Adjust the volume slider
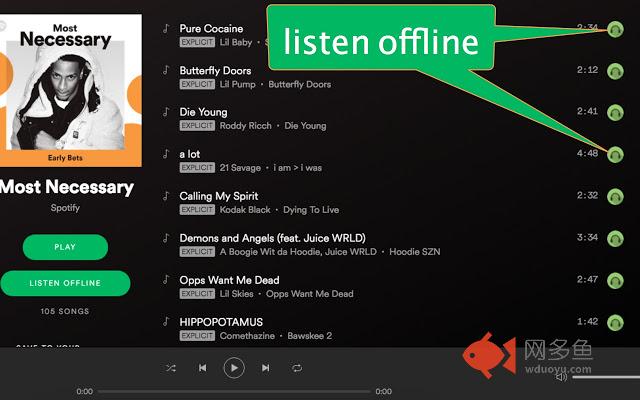Viewport: 640px width, 400px height. tap(606, 377)
